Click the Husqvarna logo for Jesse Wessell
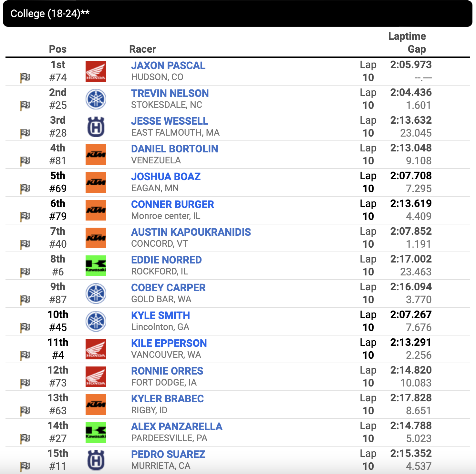 pyautogui.click(x=96, y=127)
